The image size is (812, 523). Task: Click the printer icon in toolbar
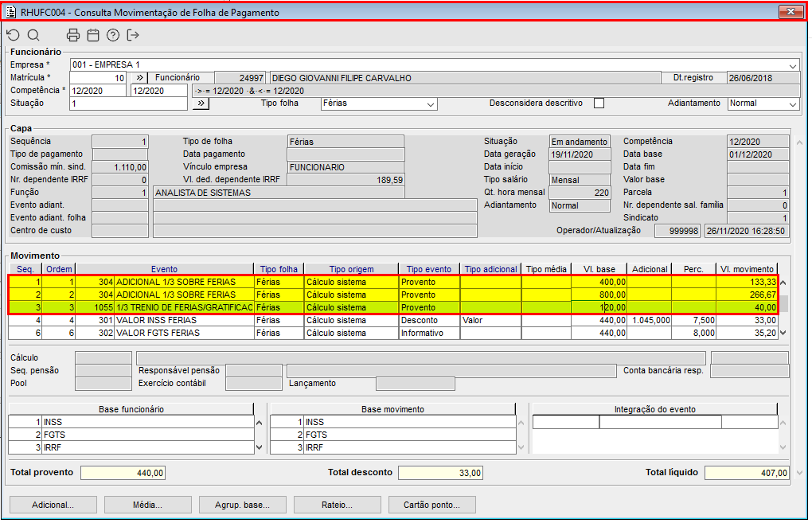pyautogui.click(x=73, y=35)
